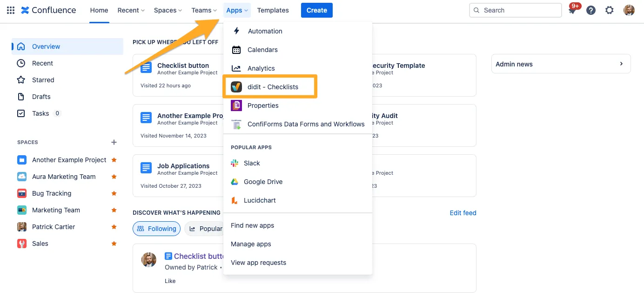Open the notifications bell icon
This screenshot has width=644, height=303.
573,10
